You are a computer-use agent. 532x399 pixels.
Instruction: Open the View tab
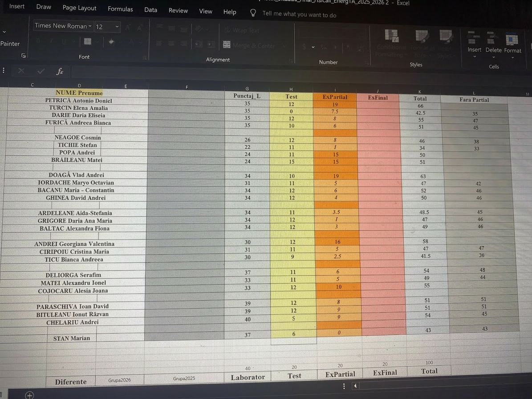pos(206,11)
